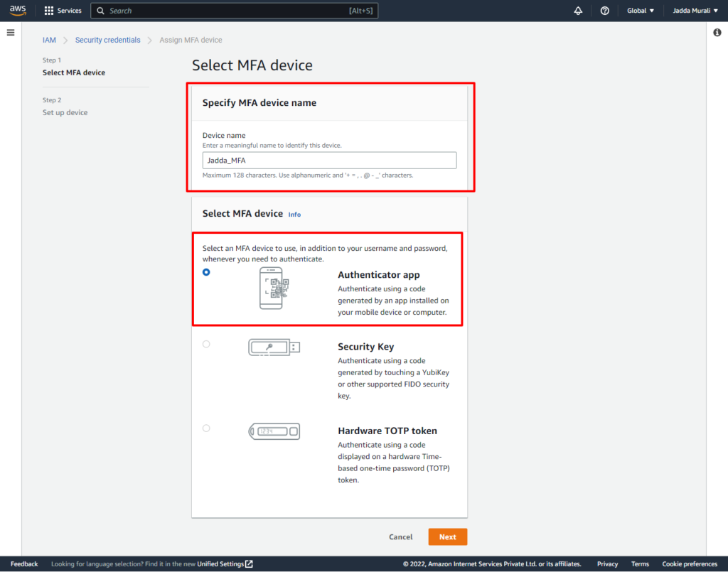
Task: Click the Info link beside Select MFA device
Action: pyautogui.click(x=294, y=215)
